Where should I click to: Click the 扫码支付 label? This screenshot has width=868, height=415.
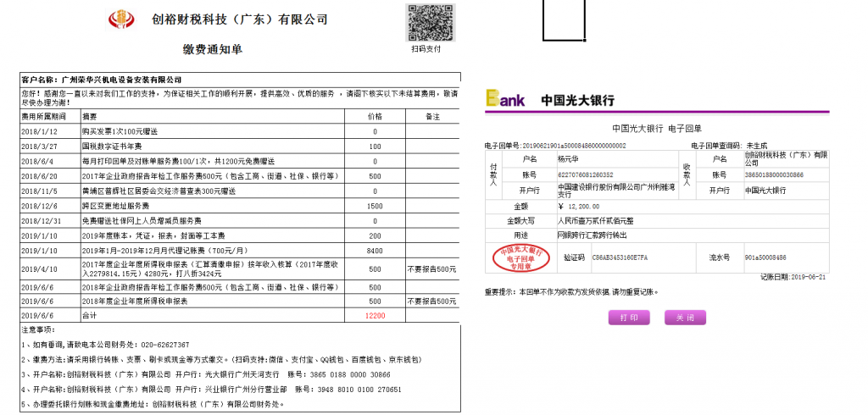coord(426,48)
